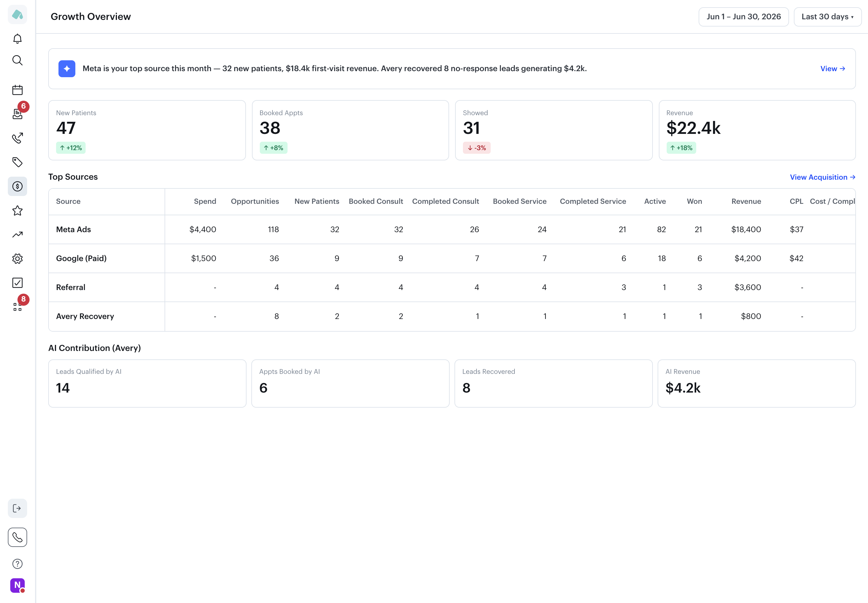Click the Leads Recovered card
The image size is (868, 603).
click(x=553, y=384)
